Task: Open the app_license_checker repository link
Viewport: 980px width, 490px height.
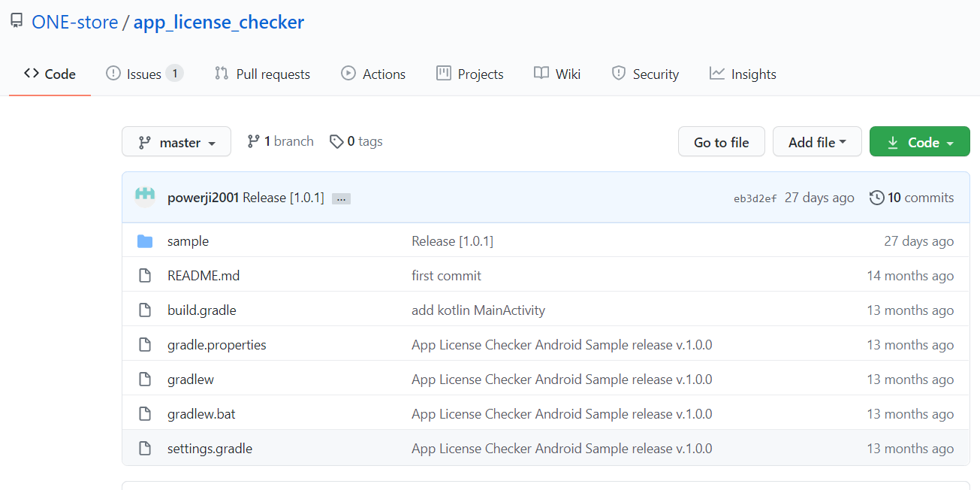Action: 219,23
